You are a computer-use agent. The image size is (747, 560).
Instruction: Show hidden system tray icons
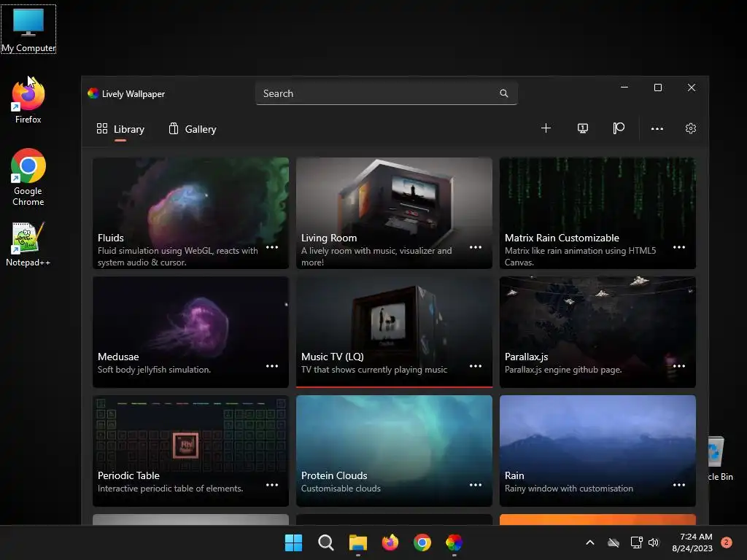589,542
